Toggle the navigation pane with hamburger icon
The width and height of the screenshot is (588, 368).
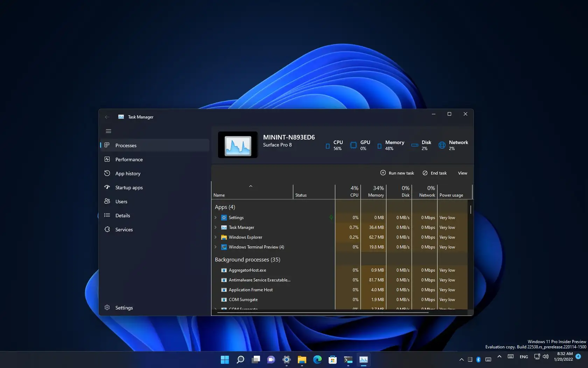tap(108, 131)
